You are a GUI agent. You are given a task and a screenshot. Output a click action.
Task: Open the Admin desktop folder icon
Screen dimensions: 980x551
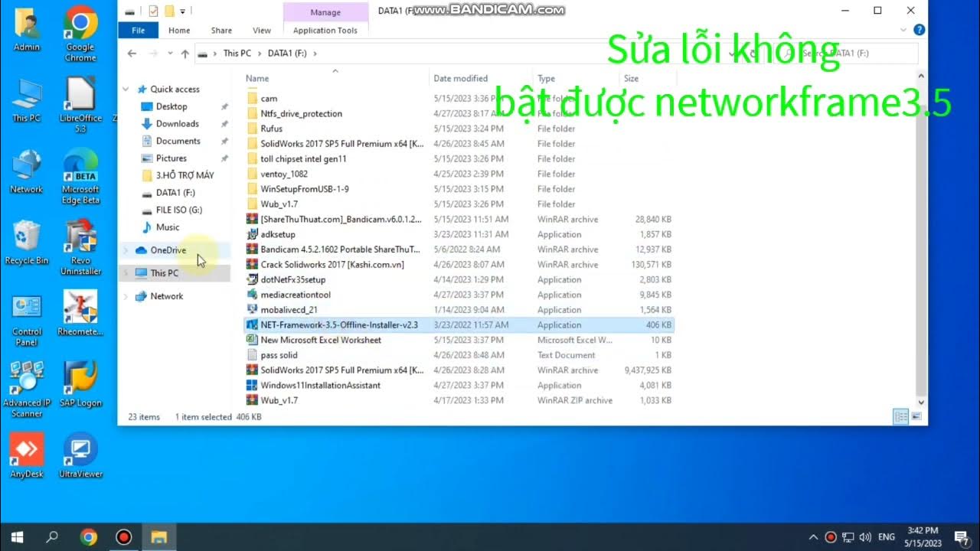tap(27, 30)
